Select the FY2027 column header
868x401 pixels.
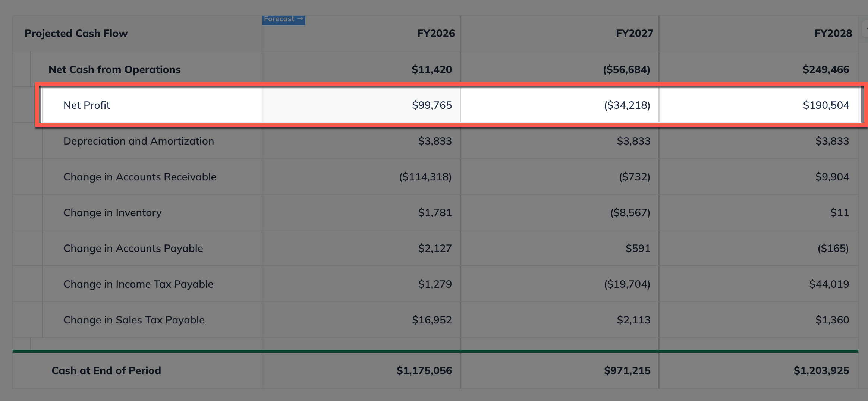(x=634, y=33)
